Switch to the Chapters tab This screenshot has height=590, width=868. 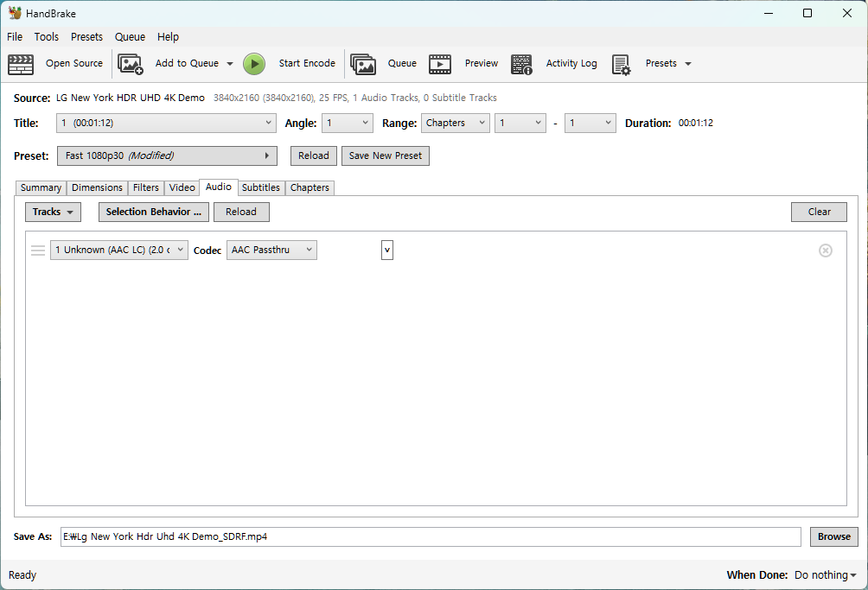point(310,188)
